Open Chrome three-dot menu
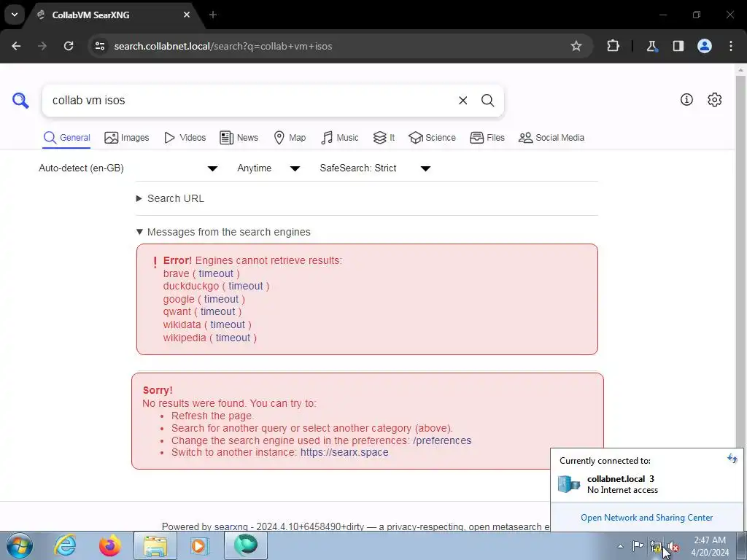Viewport: 747px width, 560px height. point(731,46)
